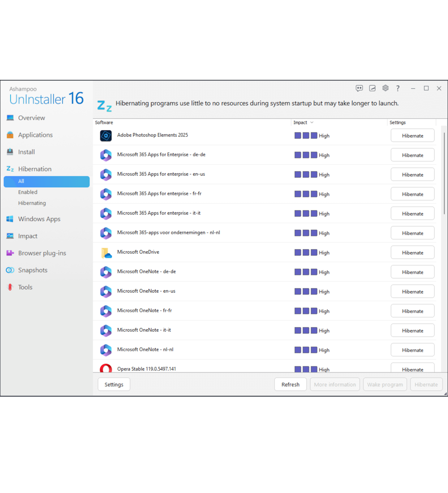
Task: Select the Enabled hibernation filter
Action: [x=28, y=192]
